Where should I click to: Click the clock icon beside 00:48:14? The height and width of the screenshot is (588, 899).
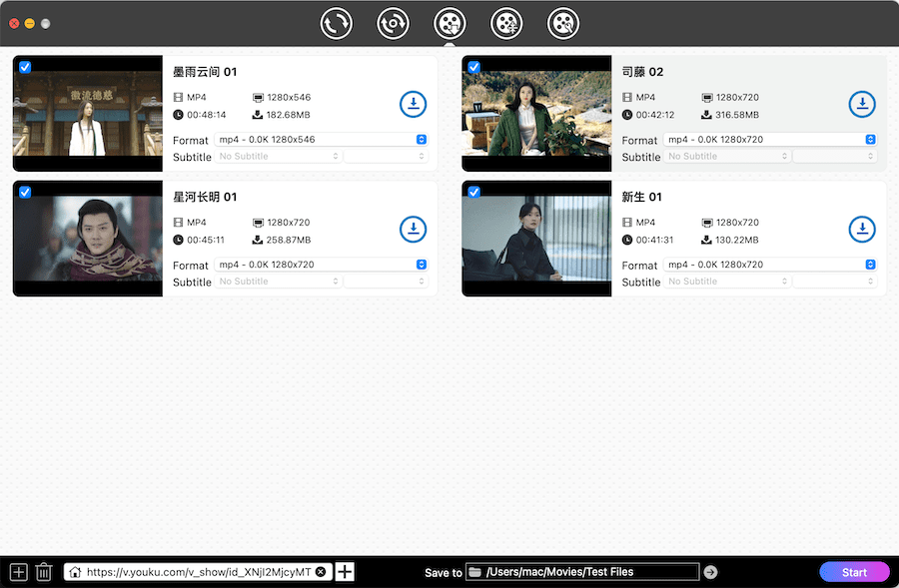(179, 115)
